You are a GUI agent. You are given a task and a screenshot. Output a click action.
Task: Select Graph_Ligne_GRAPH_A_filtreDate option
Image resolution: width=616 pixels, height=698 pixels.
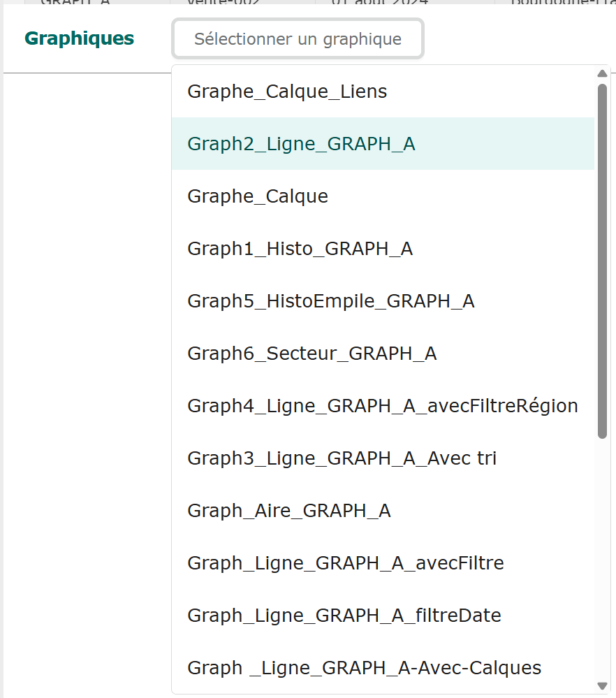[x=344, y=616]
